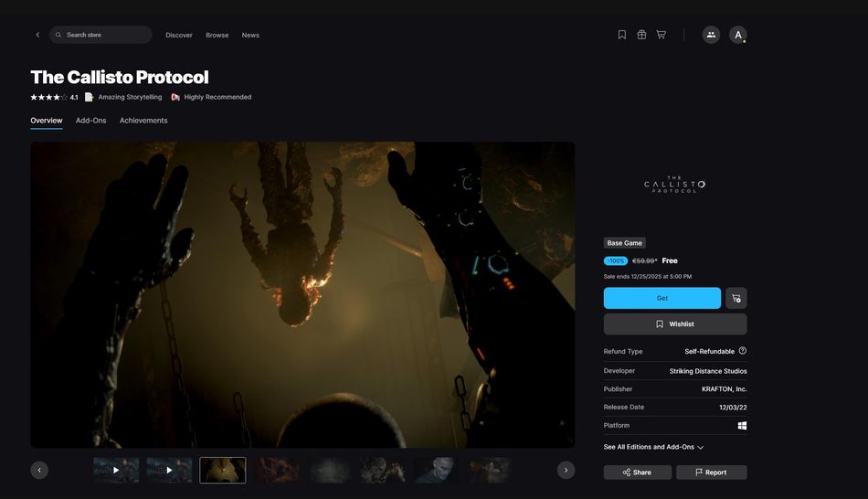
Task: Open the account avatar A
Action: (738, 35)
